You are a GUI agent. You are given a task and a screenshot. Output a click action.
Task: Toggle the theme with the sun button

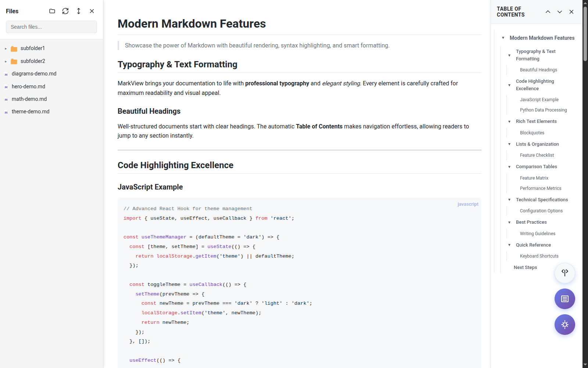click(565, 325)
